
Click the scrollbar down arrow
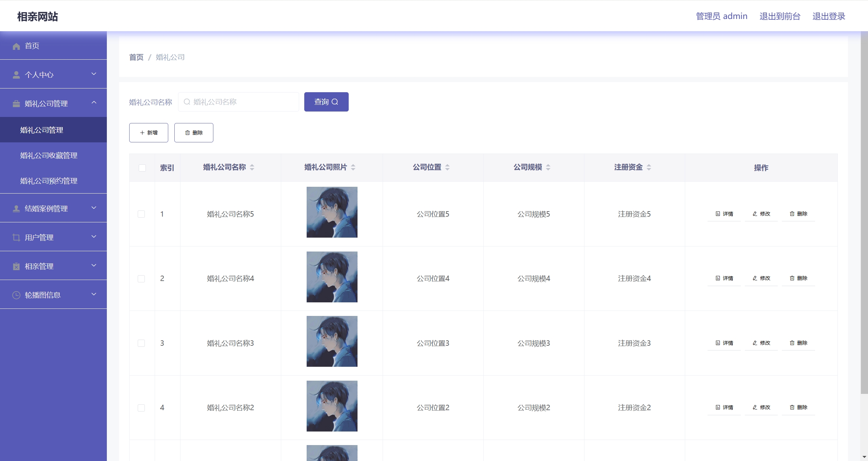click(x=864, y=457)
